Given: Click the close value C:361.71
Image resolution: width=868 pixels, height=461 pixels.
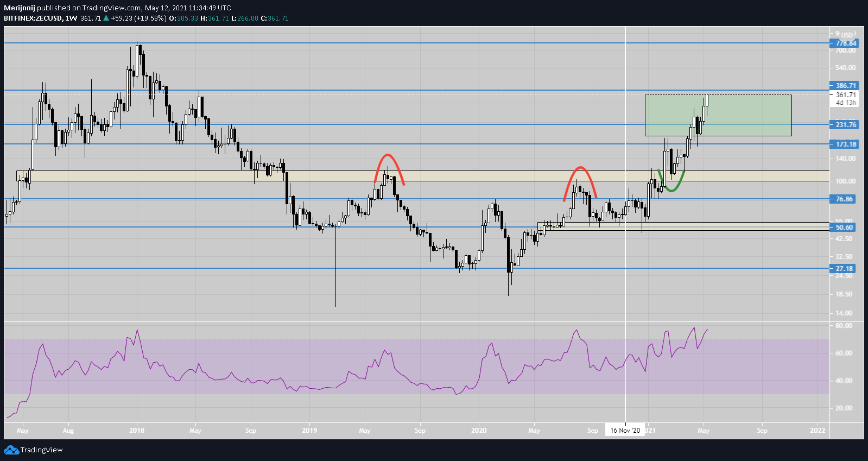Looking at the screenshot, I should (275, 18).
